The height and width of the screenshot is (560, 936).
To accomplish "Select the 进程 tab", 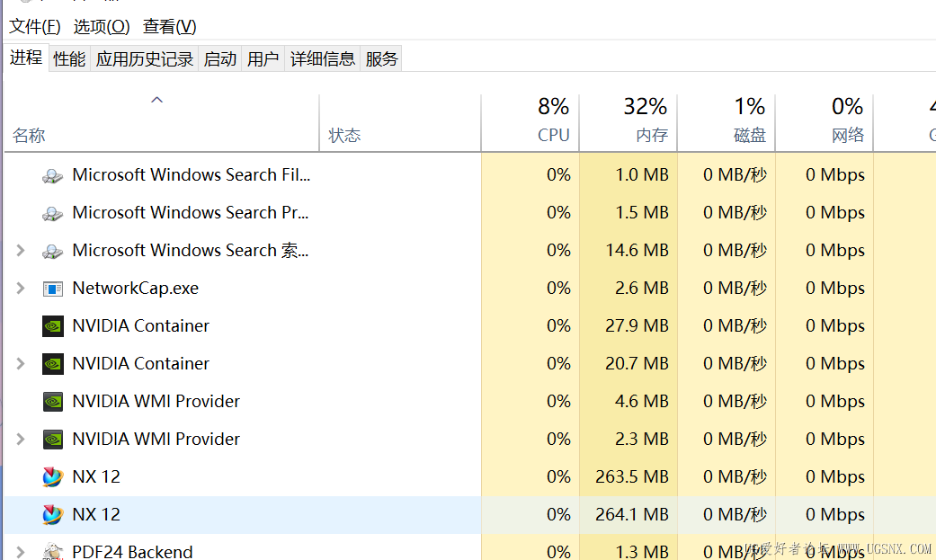I will click(x=26, y=58).
